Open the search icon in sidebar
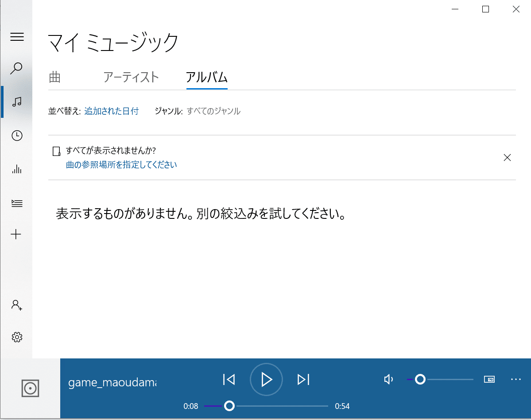 pos(17,69)
